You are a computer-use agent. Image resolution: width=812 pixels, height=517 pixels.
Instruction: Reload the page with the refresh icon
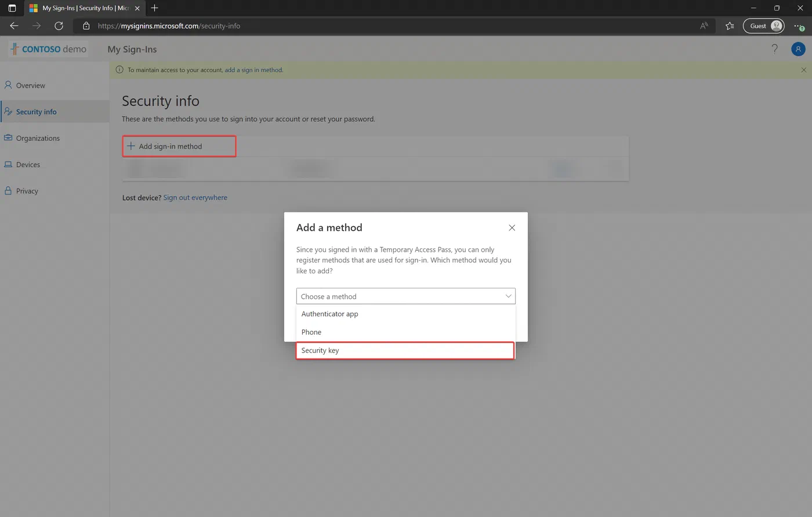(59, 26)
